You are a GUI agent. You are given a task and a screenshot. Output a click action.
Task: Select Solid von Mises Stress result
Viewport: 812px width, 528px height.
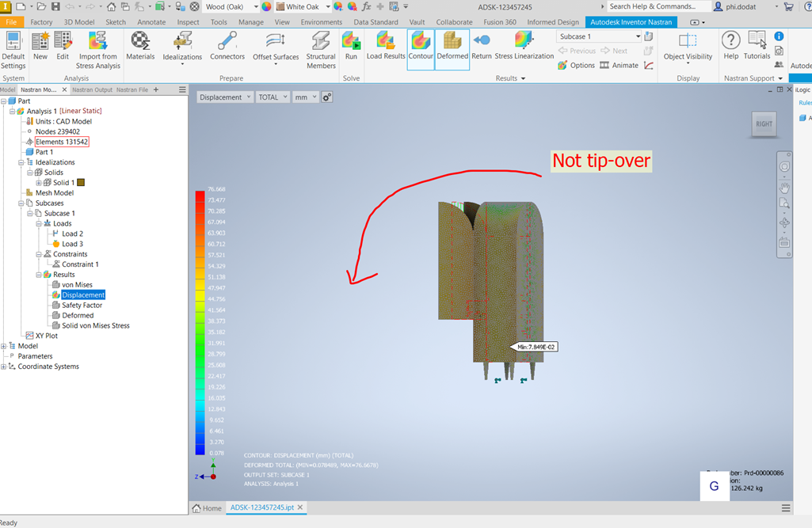(x=96, y=325)
